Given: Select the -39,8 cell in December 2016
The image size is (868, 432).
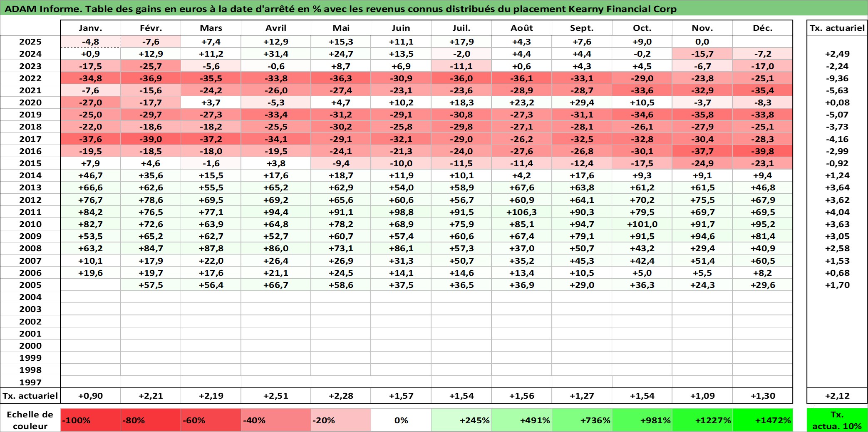Looking at the screenshot, I should click(x=763, y=151).
